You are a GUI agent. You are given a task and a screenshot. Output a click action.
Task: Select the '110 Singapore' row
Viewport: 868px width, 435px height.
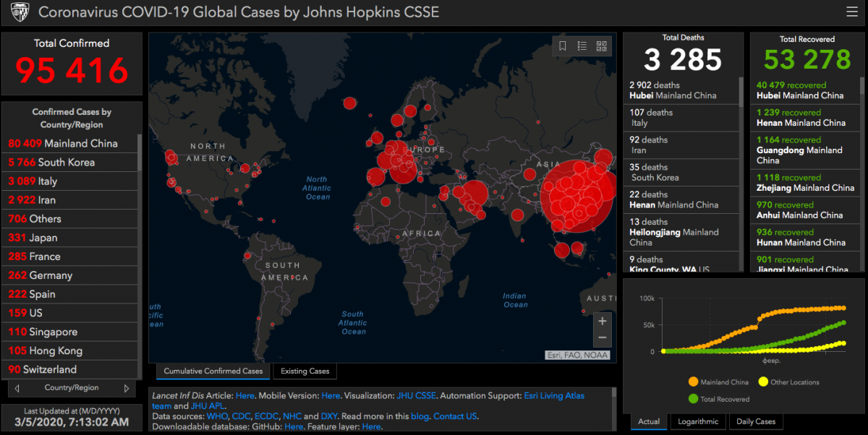tap(70, 331)
